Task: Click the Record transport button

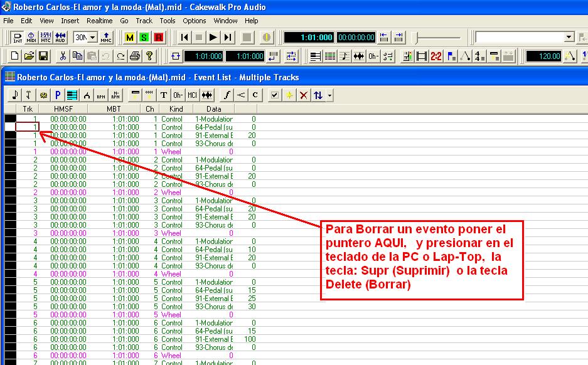Action: click(247, 37)
